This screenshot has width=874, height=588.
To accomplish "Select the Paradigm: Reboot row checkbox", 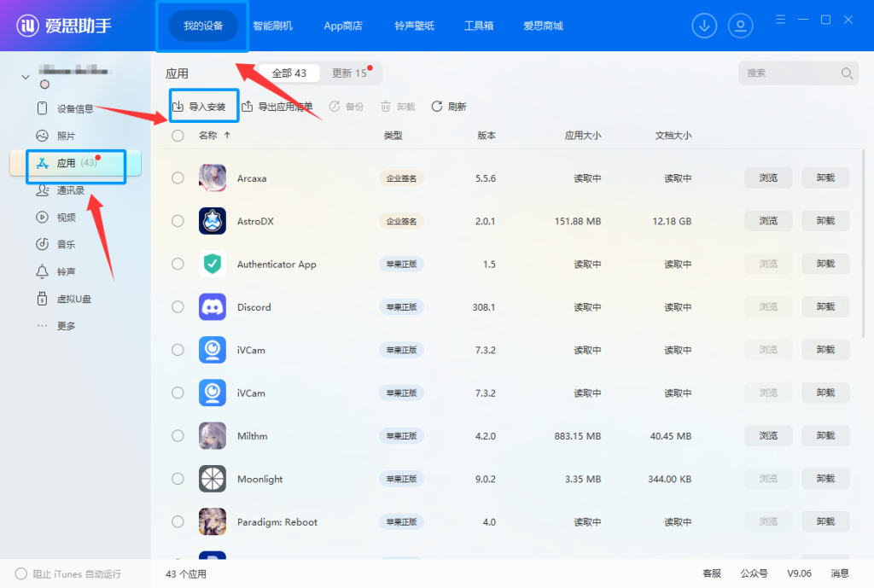I will coord(178,521).
